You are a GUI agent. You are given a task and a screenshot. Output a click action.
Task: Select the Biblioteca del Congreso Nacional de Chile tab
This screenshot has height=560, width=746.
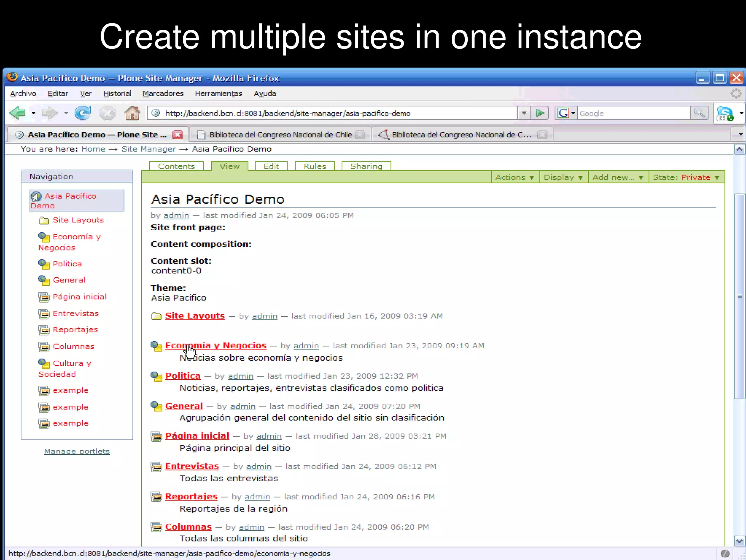click(x=280, y=135)
